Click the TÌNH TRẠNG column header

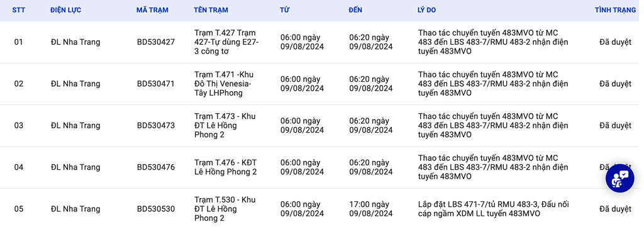pos(615,10)
